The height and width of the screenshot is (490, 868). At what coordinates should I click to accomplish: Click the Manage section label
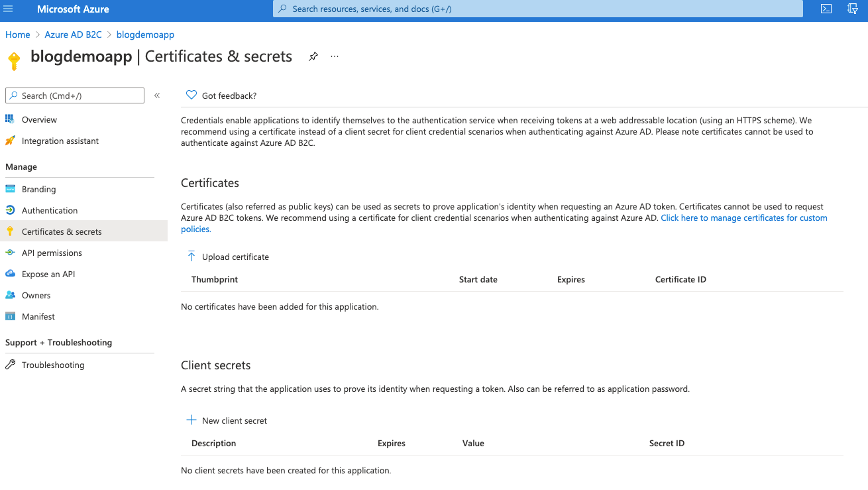pyautogui.click(x=21, y=166)
